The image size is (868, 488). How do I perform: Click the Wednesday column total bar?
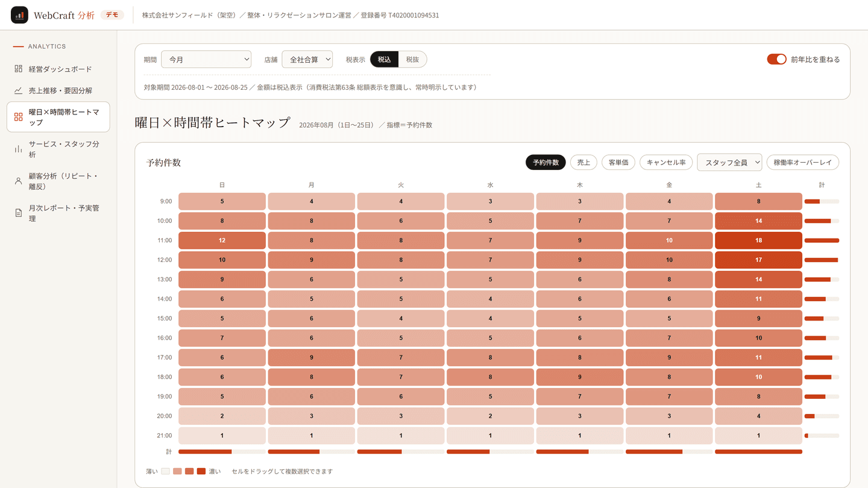490,451
